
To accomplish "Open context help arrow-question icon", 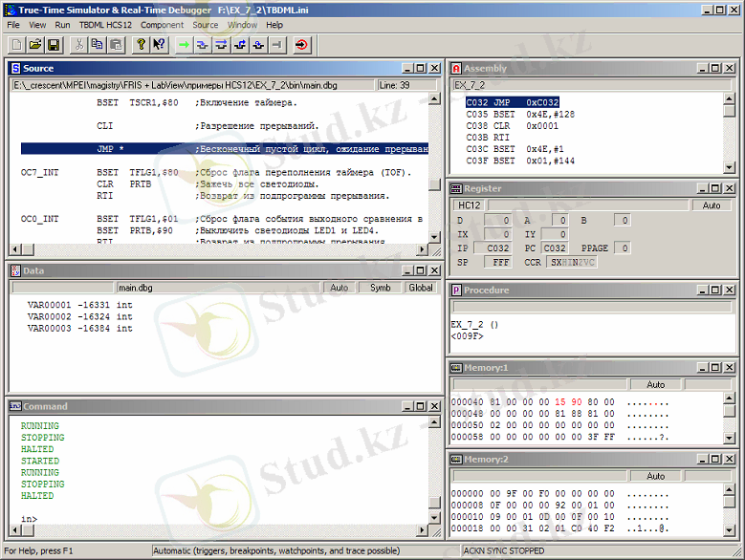I will coord(159,45).
